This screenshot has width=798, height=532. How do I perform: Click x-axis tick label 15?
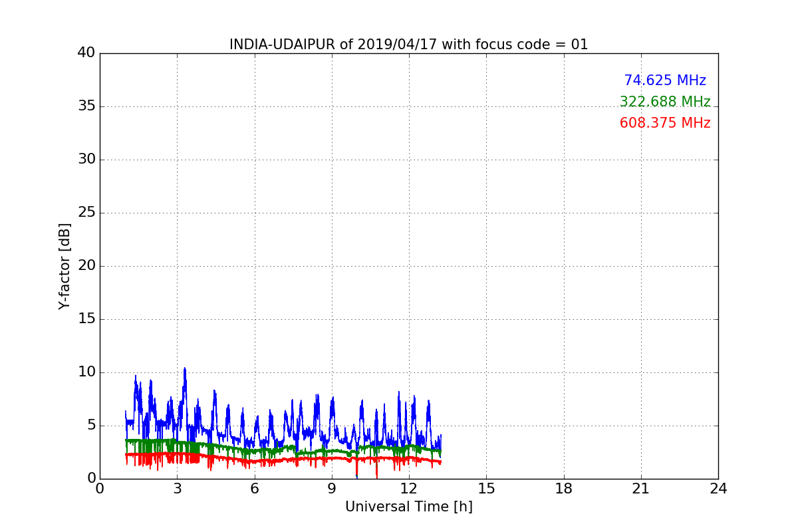486,488
